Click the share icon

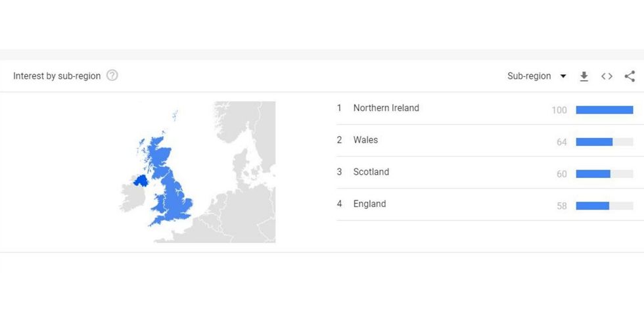[630, 76]
